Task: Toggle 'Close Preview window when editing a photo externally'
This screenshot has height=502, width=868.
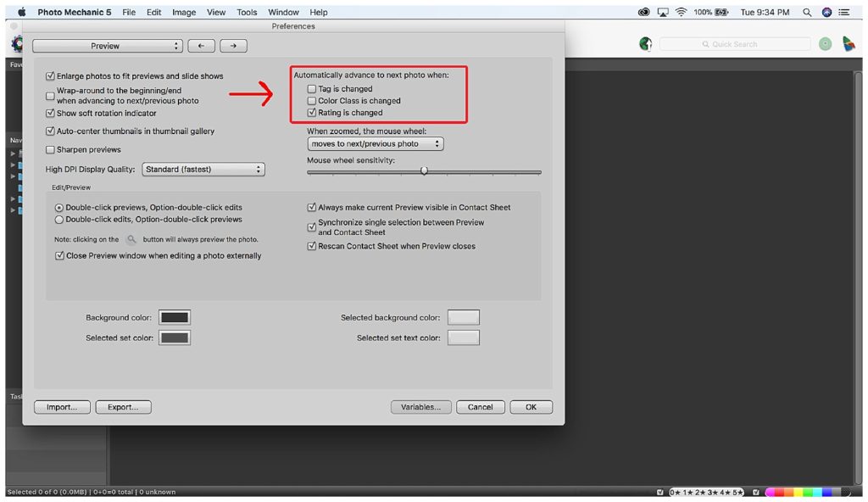Action: pos(59,256)
